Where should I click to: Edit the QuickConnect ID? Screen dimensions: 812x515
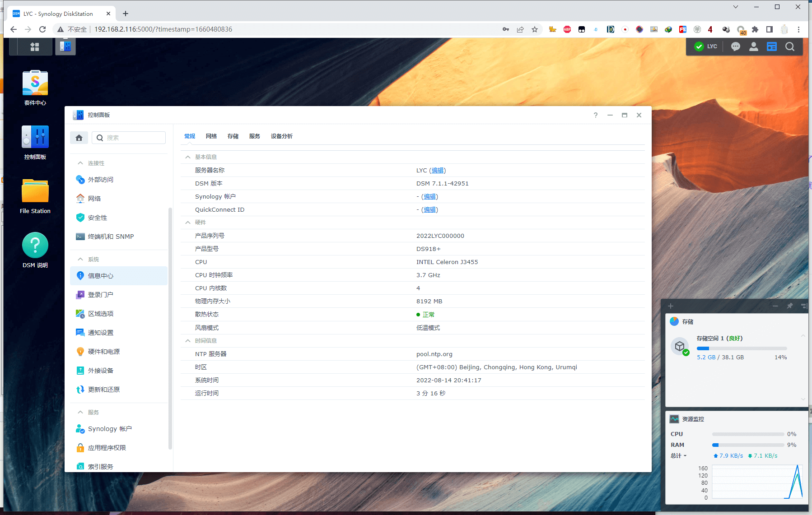click(430, 210)
